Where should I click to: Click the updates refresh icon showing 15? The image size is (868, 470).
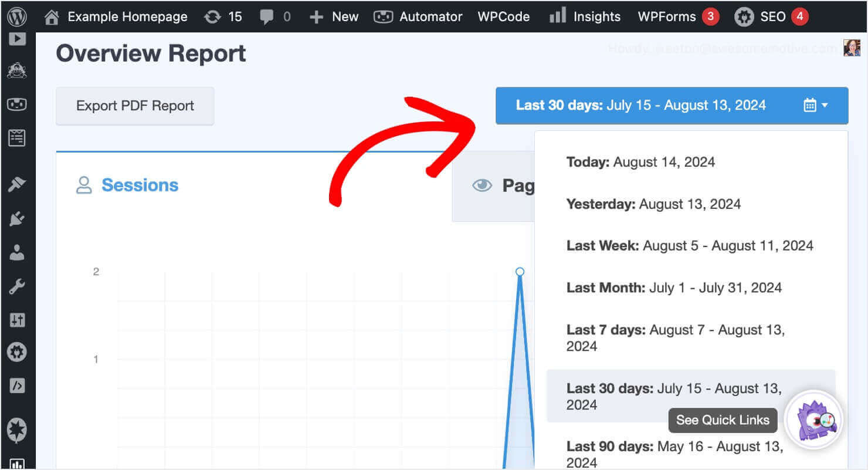point(223,16)
